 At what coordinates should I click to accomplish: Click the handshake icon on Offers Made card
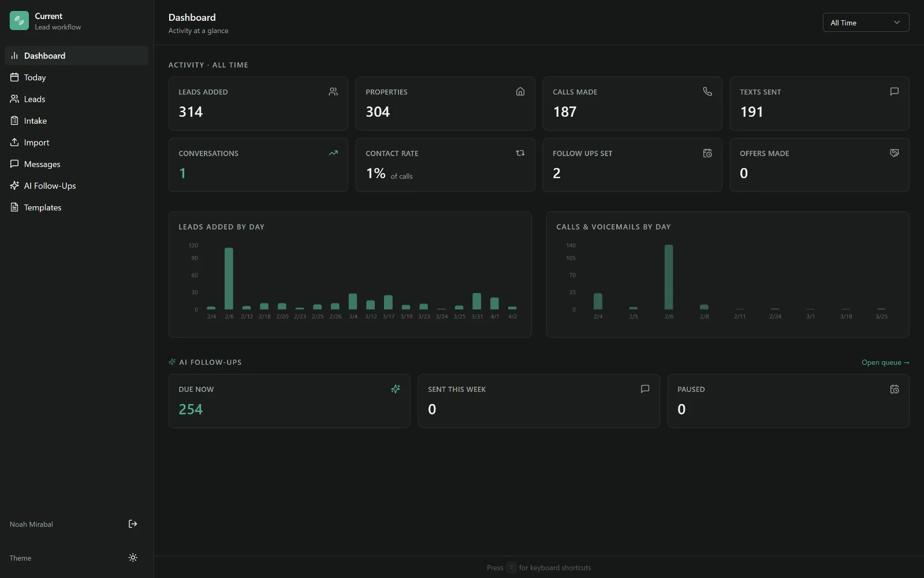[x=895, y=153]
